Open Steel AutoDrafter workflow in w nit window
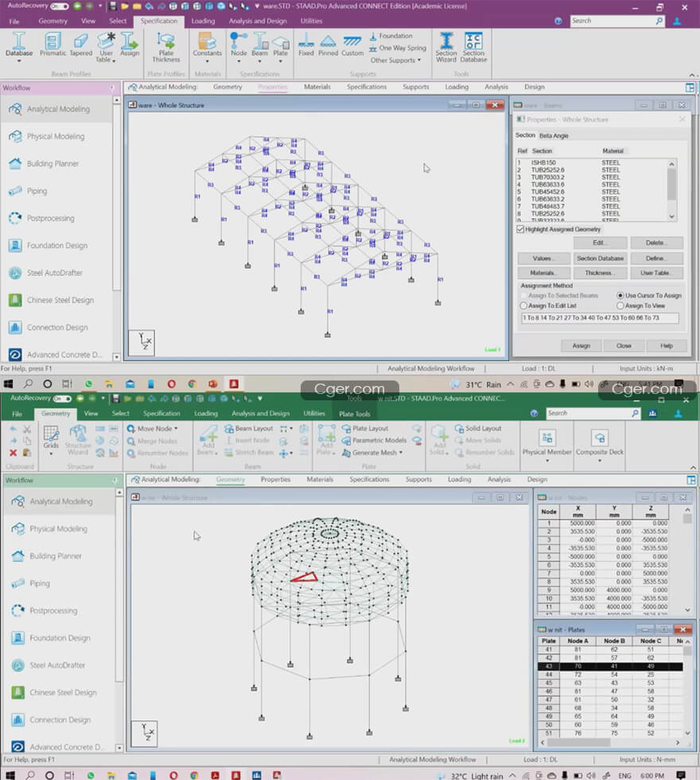This screenshot has height=780, width=700. pos(57,665)
